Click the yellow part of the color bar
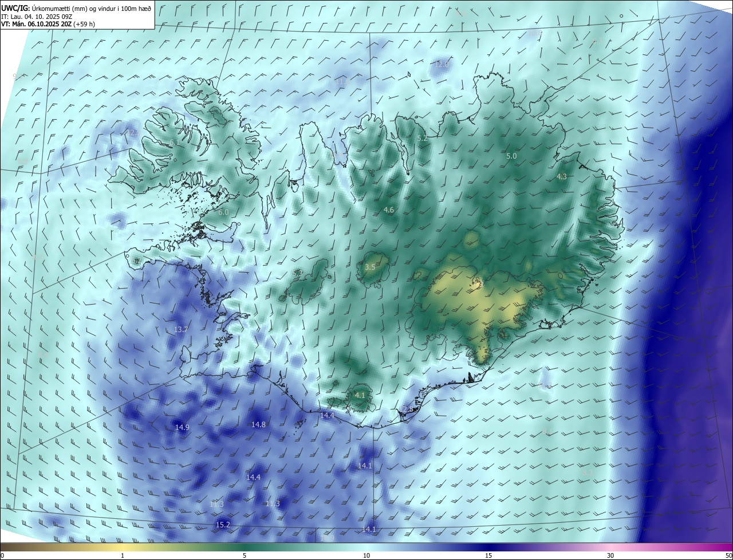This screenshot has width=733, height=560. point(123,547)
